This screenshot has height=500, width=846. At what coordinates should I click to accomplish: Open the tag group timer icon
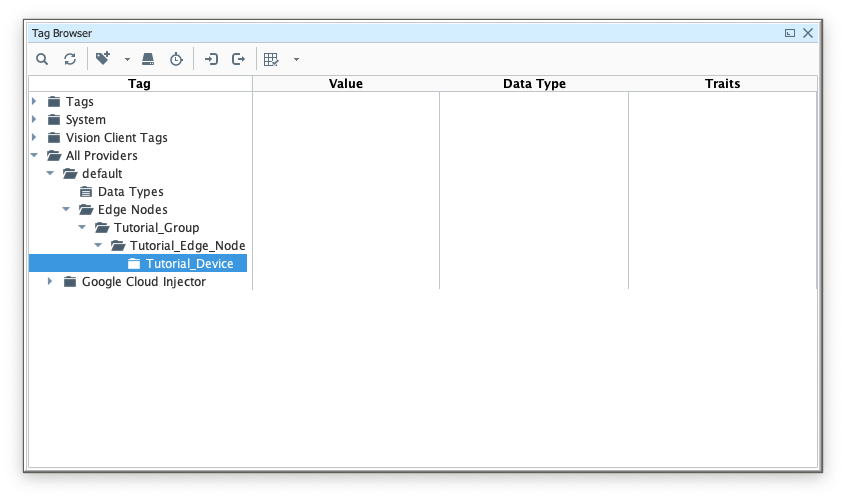tap(176, 60)
